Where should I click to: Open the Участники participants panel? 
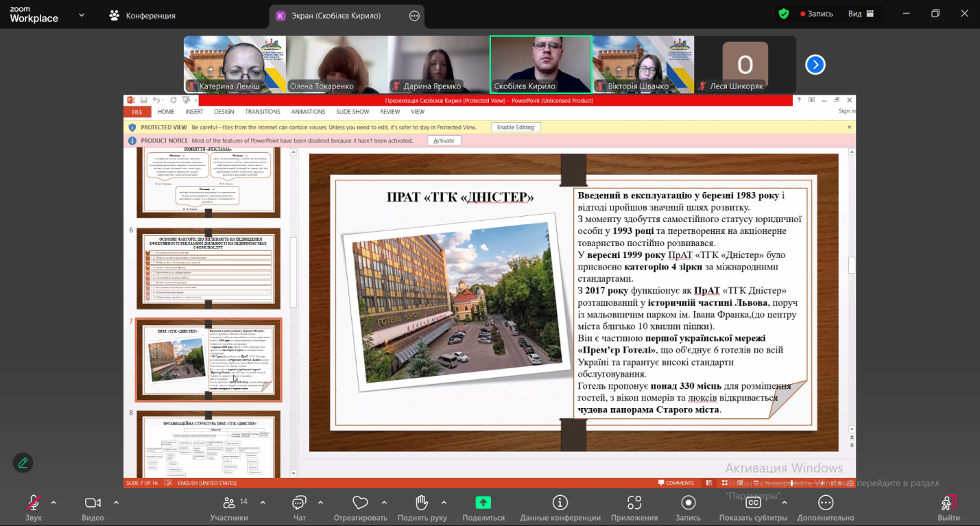pyautogui.click(x=229, y=507)
